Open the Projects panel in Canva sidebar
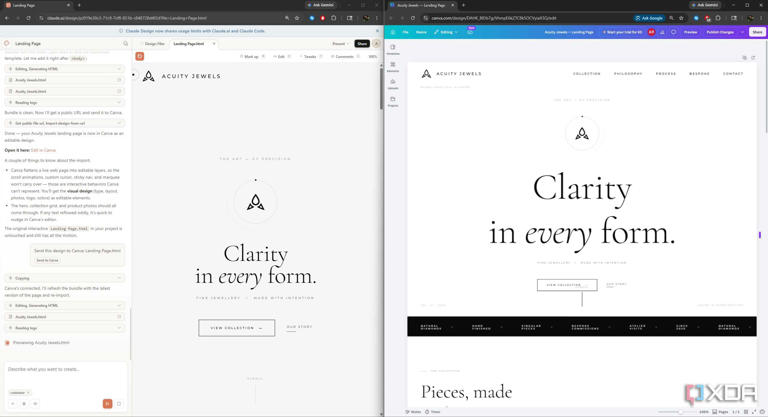The image size is (768, 417). pos(393,101)
